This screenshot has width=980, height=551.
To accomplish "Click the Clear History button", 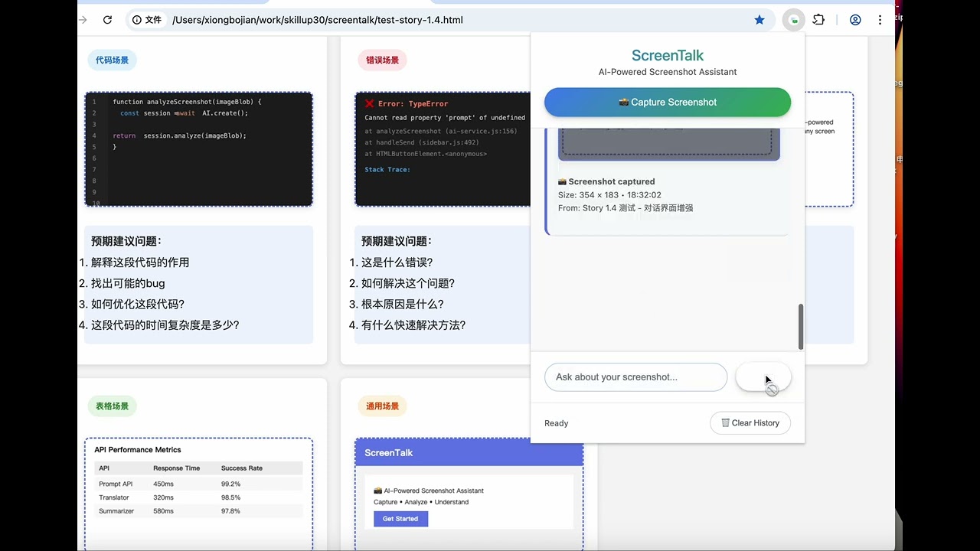I will 750,422.
